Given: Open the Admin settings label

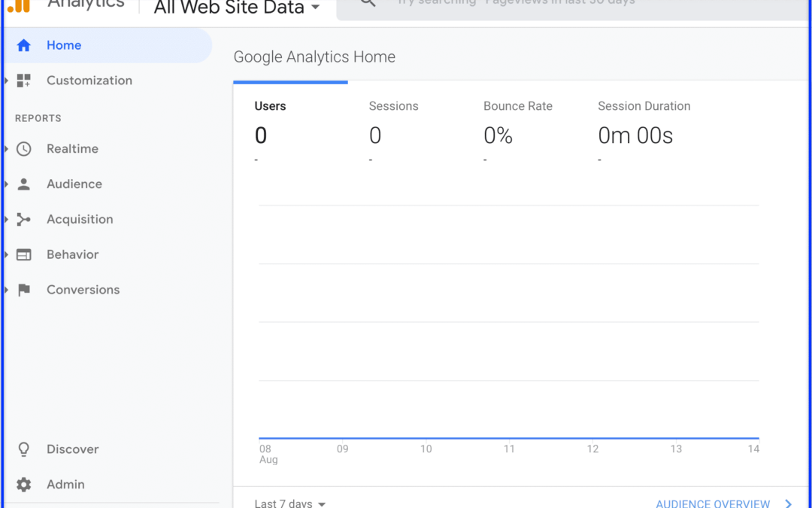Looking at the screenshot, I should 65,485.
